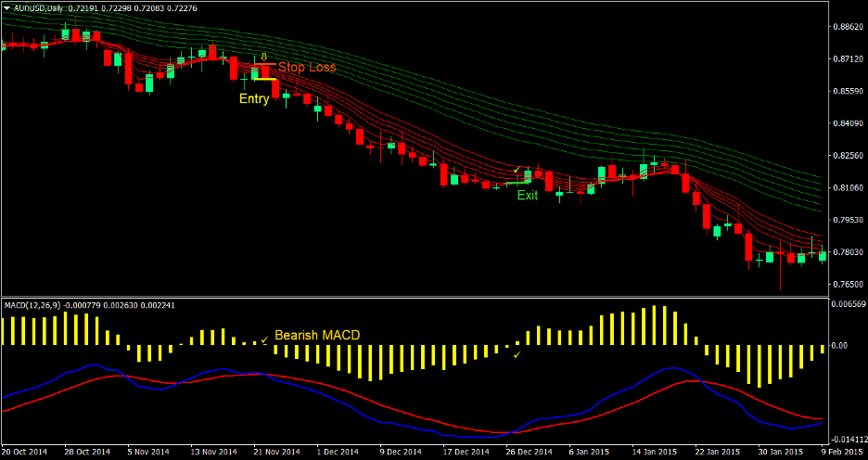Click the 0.81060 price axis label

[847, 187]
